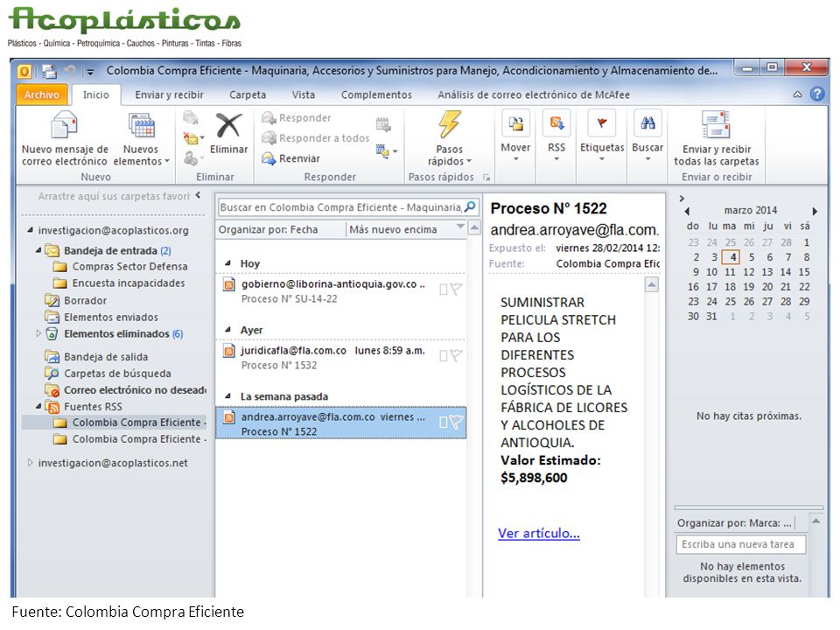Flag the andrea.arroyave@fla.com.co message
Image resolution: width=840 pixels, height=630 pixels.
point(456,422)
